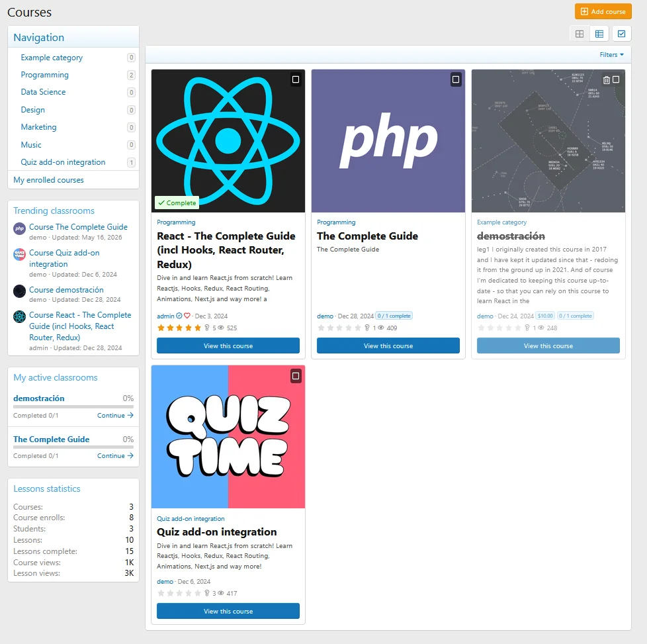This screenshot has width=647, height=644.
Task: Select the React course checkbox
Action: click(x=296, y=79)
